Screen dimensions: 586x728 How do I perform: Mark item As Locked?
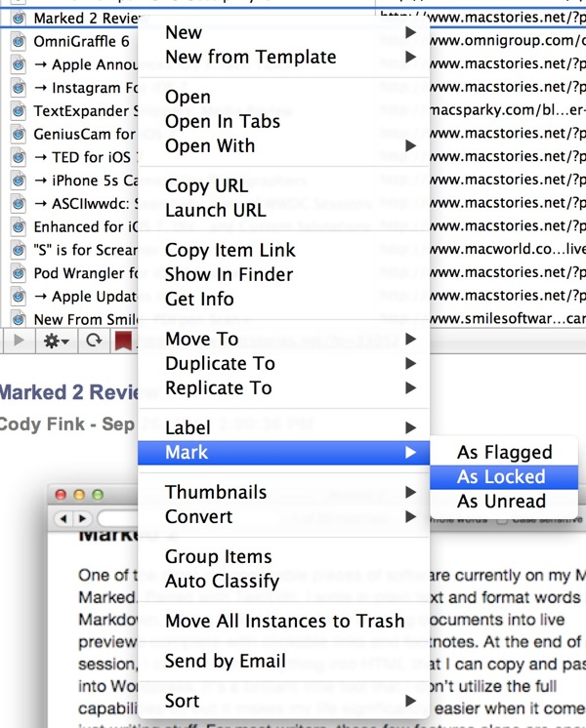(x=504, y=477)
